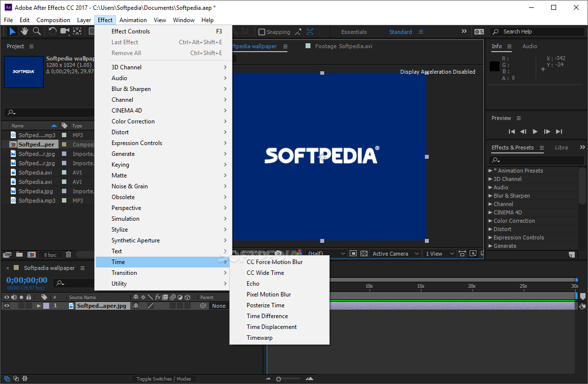588x384 pixels.
Task: Step back one frame in Preview
Action: 523,131
